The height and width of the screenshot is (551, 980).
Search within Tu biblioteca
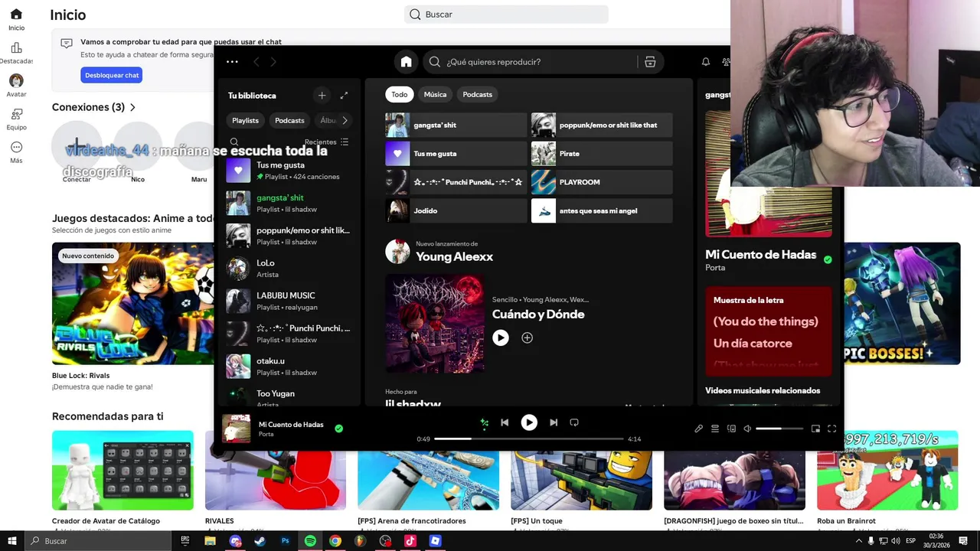click(x=234, y=142)
